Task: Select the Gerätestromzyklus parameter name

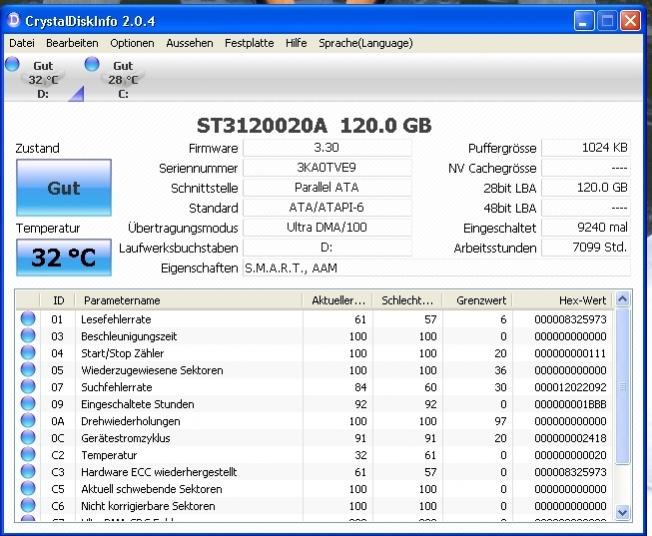Action: pos(126,438)
